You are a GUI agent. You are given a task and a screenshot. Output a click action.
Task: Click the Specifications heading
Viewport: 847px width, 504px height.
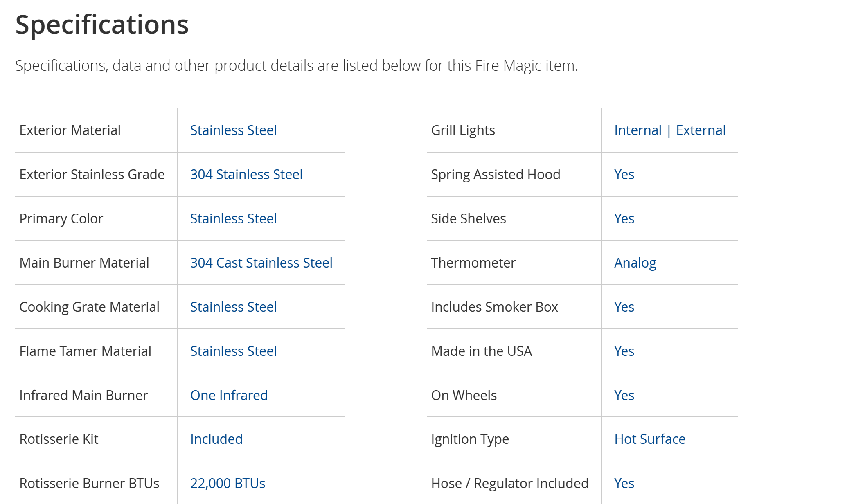click(102, 25)
